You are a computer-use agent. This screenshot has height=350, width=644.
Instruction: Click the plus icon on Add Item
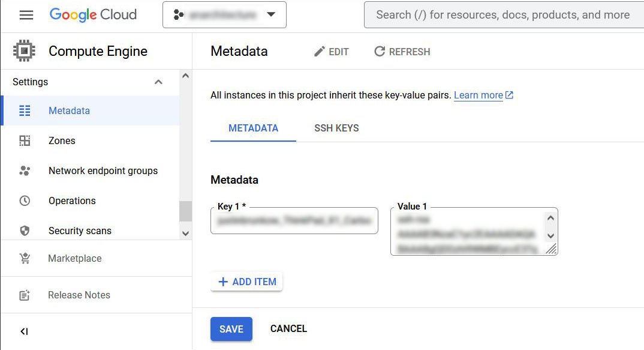[223, 282]
